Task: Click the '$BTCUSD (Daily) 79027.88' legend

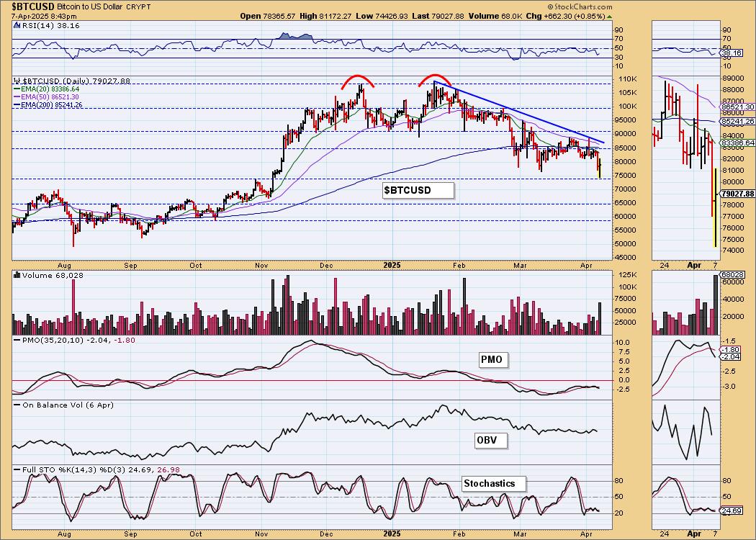Action: (76, 81)
